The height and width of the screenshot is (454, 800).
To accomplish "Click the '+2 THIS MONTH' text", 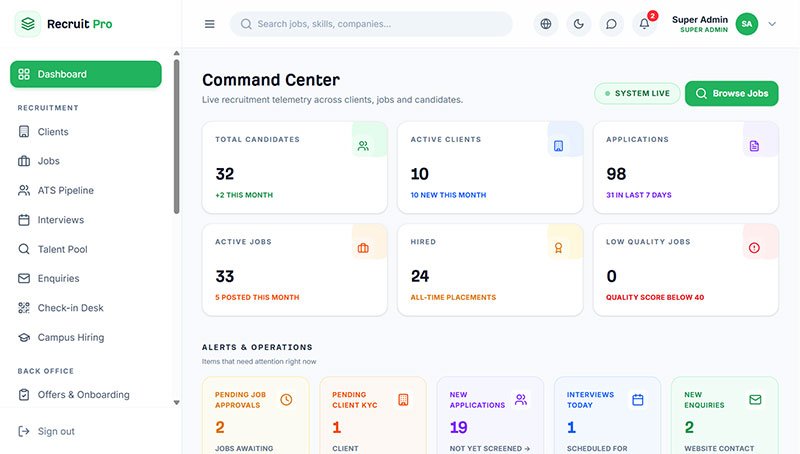I will [x=244, y=195].
